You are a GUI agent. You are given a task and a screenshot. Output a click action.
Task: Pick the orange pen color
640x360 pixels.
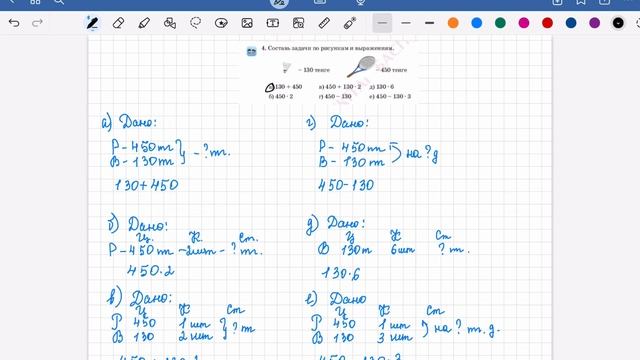tap(453, 23)
